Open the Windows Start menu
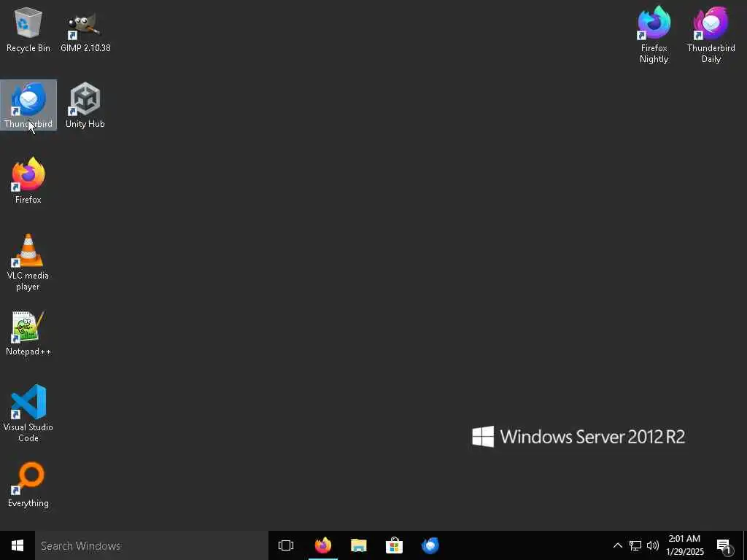This screenshot has width=747, height=560. click(18, 545)
